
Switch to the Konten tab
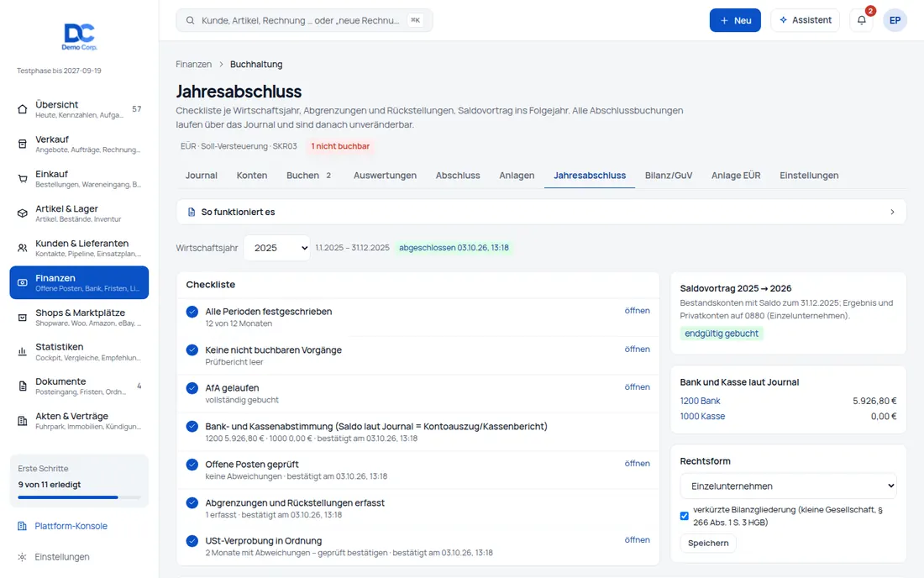(x=252, y=176)
